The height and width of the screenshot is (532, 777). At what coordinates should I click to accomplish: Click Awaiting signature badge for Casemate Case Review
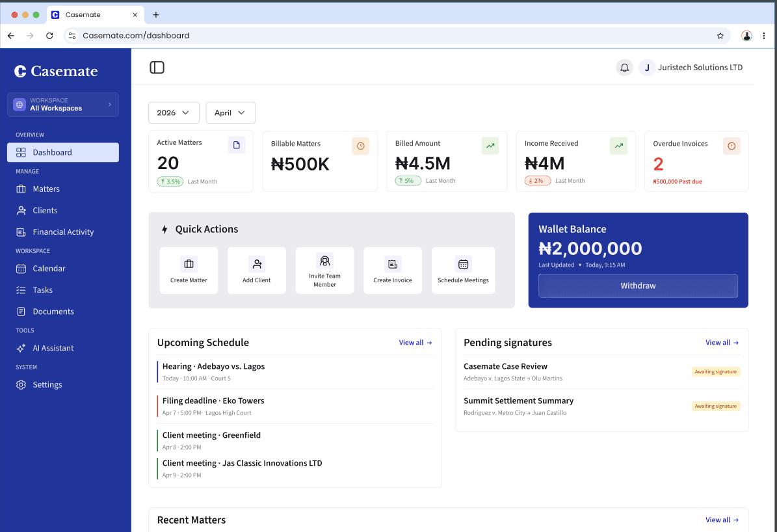(715, 372)
